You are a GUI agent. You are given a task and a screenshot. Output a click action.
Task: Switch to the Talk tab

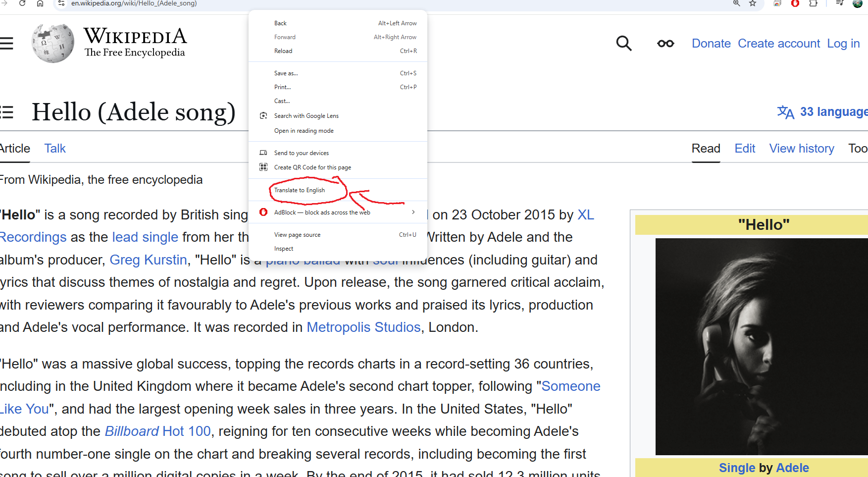55,149
